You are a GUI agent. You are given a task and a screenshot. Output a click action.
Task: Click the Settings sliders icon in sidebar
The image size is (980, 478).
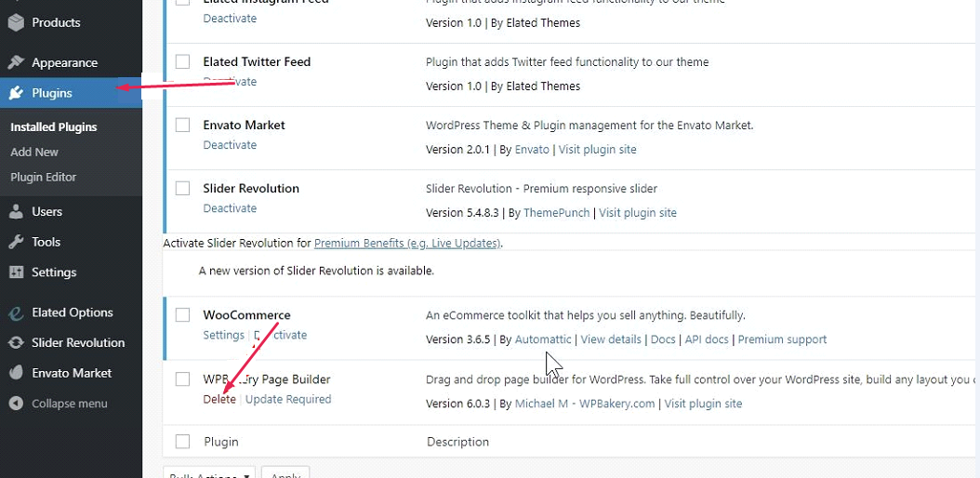point(16,272)
